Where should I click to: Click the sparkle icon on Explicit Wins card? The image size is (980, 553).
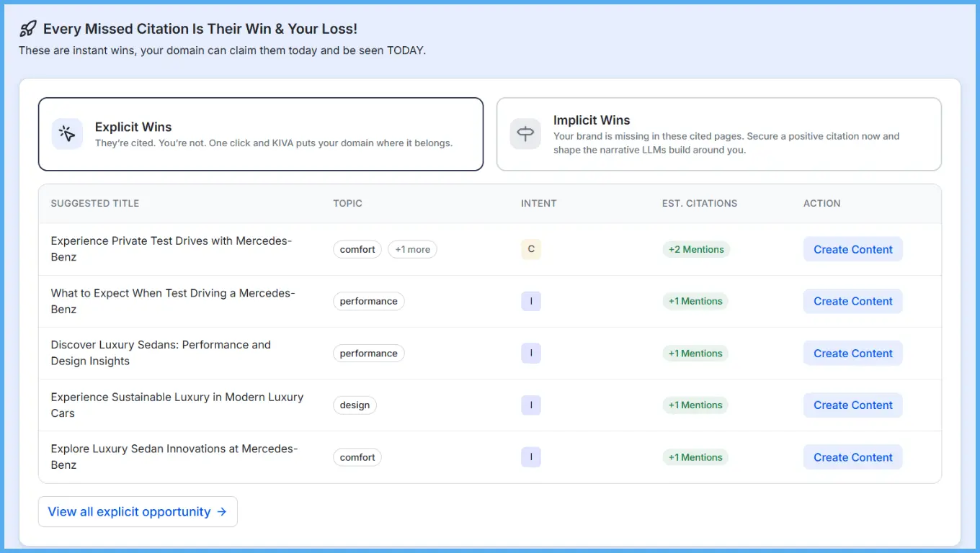click(67, 134)
